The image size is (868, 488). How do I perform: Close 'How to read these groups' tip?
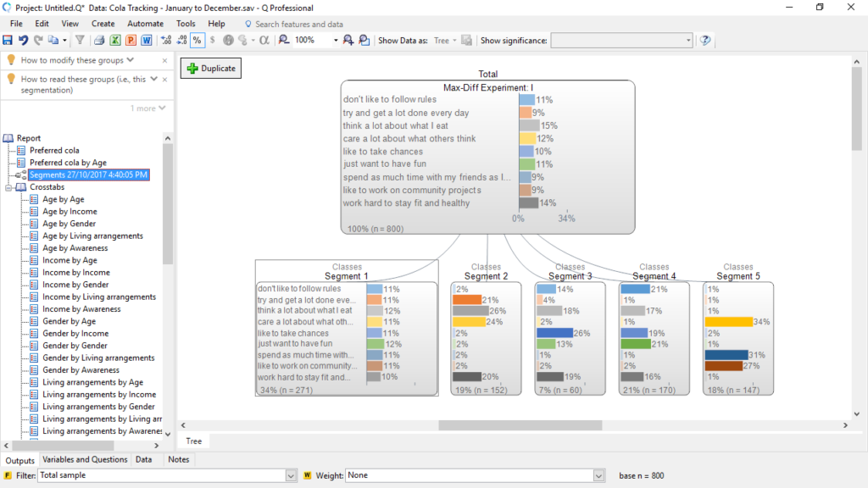click(x=164, y=80)
